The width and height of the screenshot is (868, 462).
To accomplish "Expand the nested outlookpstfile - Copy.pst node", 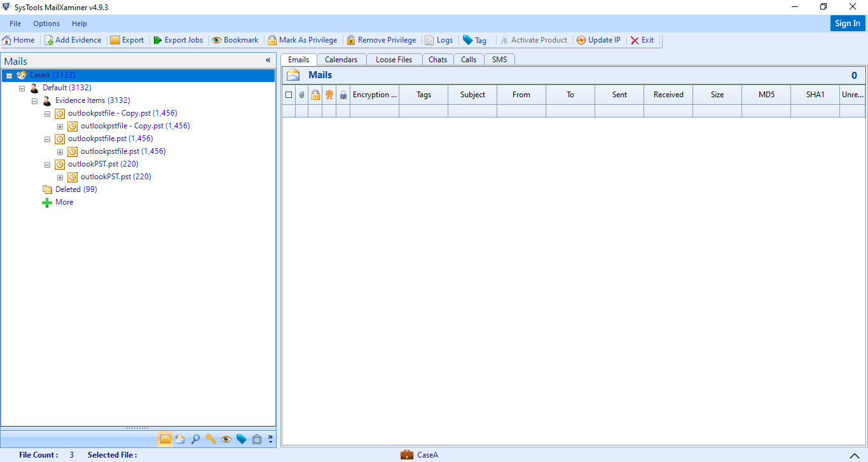I will [60, 126].
